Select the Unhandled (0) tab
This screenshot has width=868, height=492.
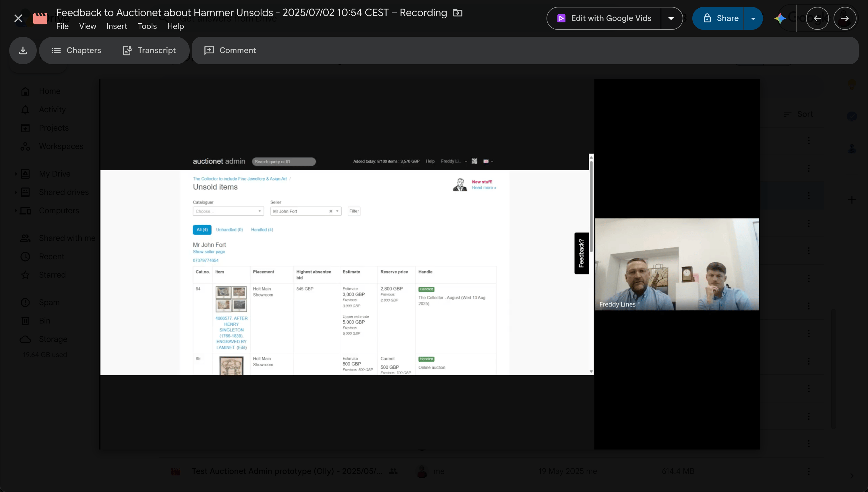point(229,230)
